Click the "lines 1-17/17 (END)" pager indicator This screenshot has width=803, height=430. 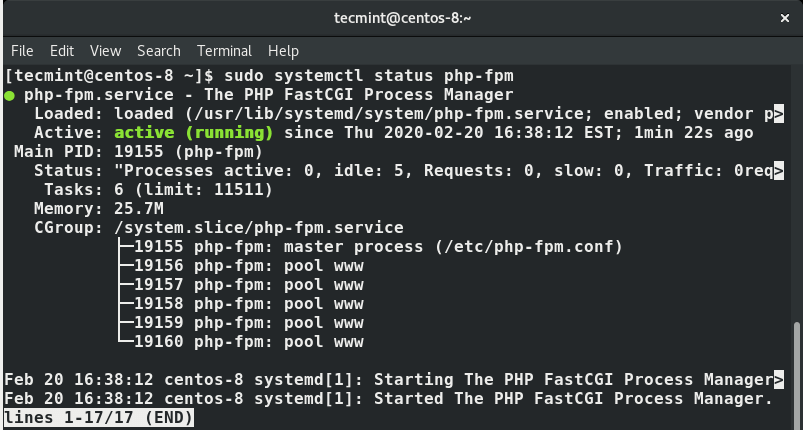[x=100, y=418]
